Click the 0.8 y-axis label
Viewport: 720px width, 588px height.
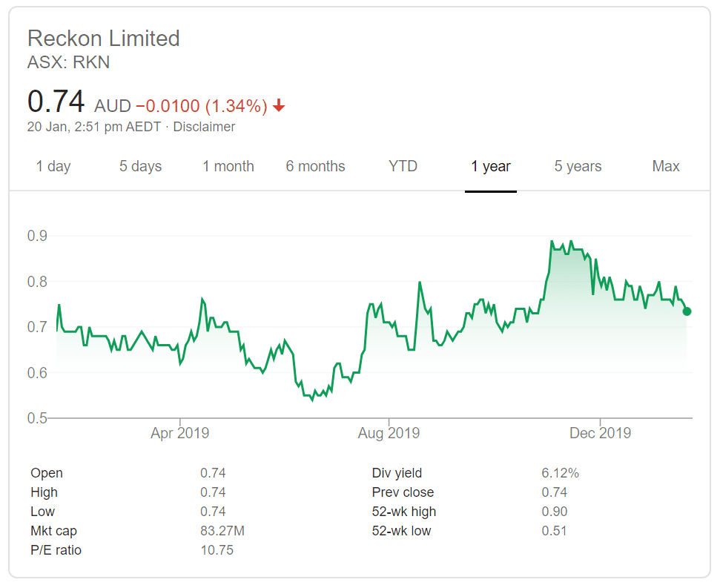(x=37, y=281)
